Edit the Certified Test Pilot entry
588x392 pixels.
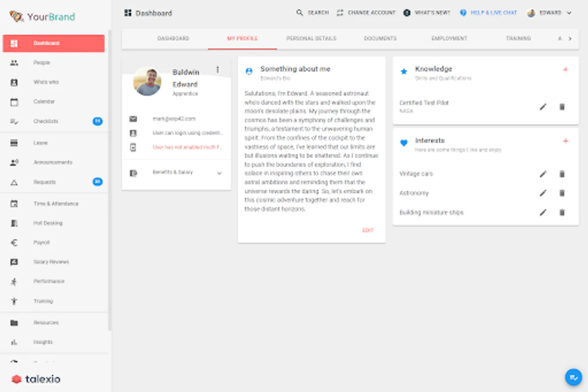(x=543, y=106)
